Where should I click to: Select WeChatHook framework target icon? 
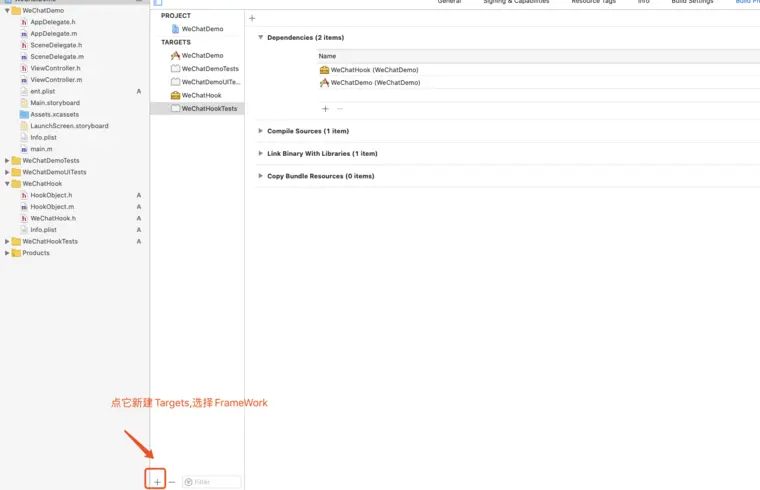pyautogui.click(x=175, y=95)
